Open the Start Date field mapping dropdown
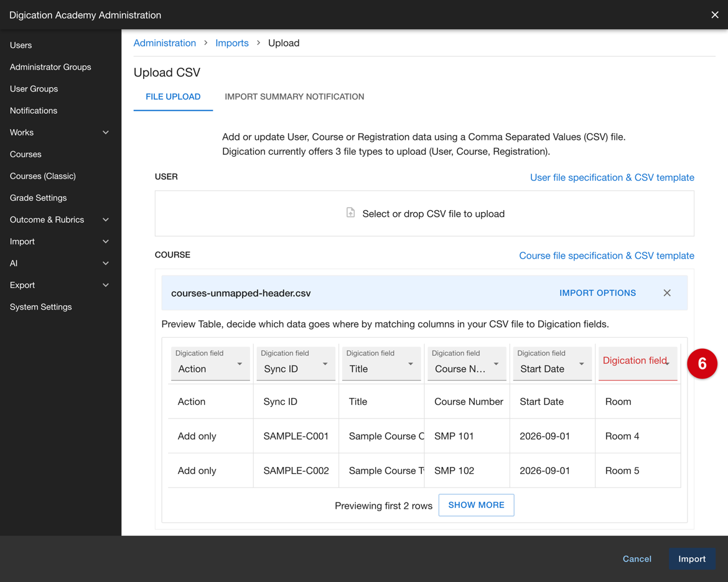The image size is (728, 582). point(552,363)
